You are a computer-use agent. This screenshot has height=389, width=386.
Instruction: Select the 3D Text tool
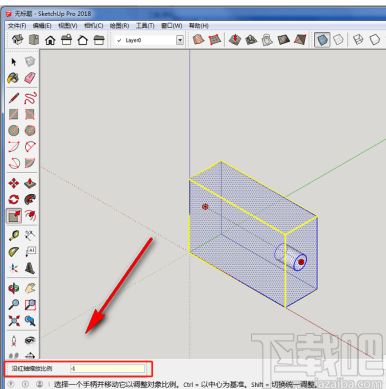30,268
